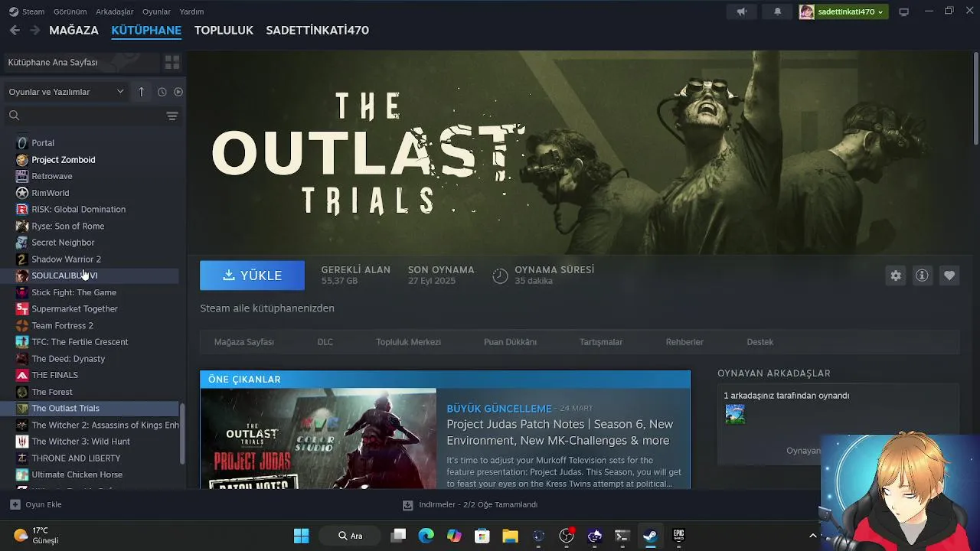Screen dimensions: 980x551
Task: Select Ryse: Son of Rome
Action: click(68, 227)
